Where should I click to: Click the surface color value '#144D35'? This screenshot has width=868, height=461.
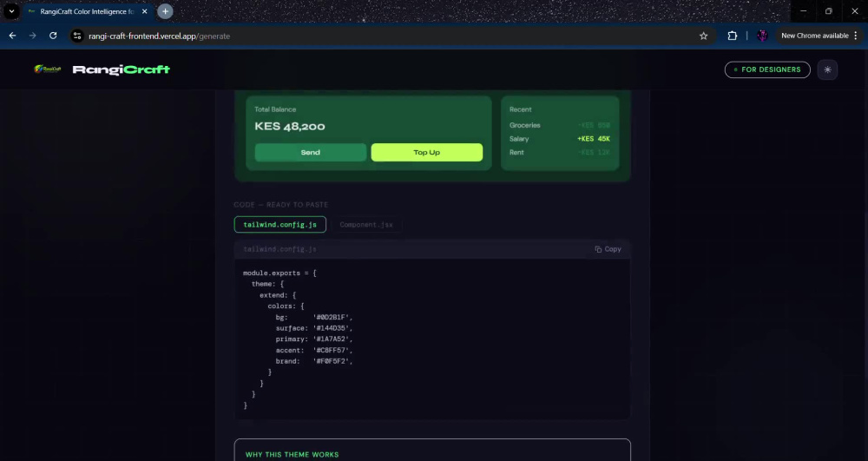pos(331,328)
